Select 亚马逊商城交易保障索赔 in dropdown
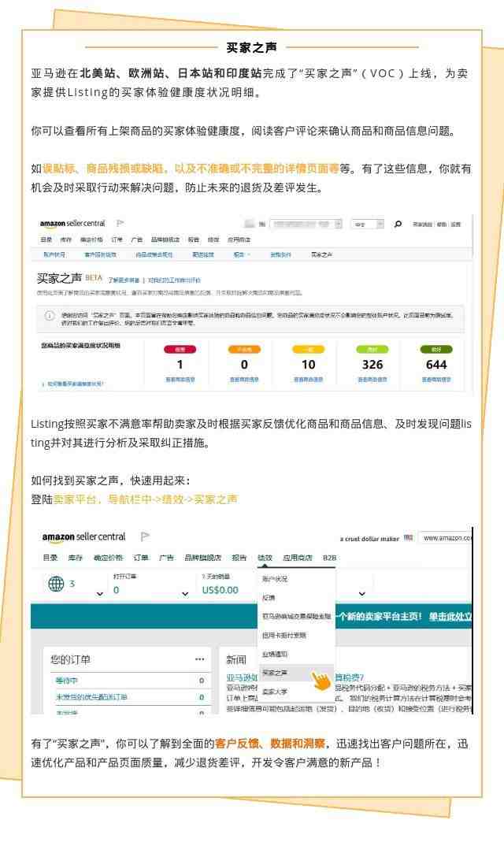This screenshot has height=846, width=504. pos(297,616)
